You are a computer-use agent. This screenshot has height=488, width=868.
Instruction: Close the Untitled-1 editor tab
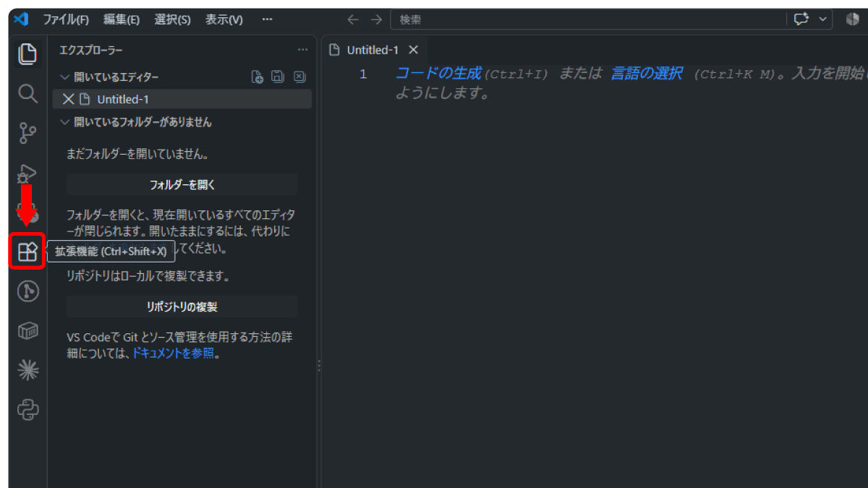pyautogui.click(x=414, y=50)
